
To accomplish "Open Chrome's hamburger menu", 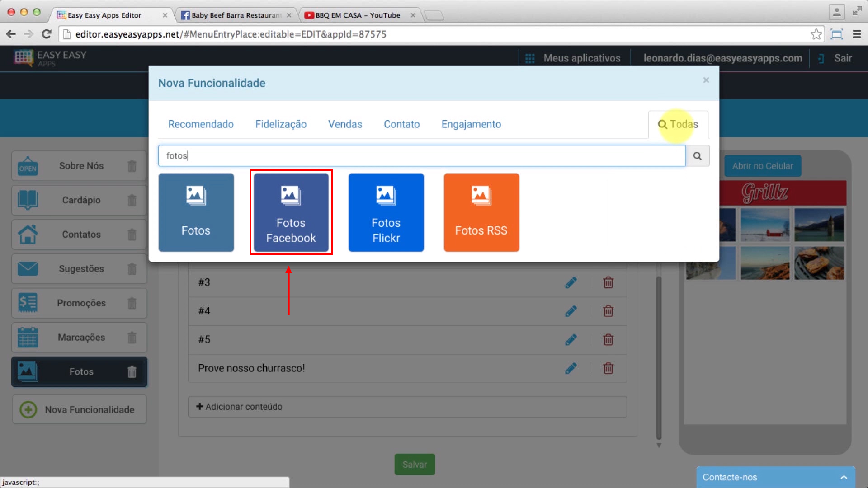I will 856,34.
